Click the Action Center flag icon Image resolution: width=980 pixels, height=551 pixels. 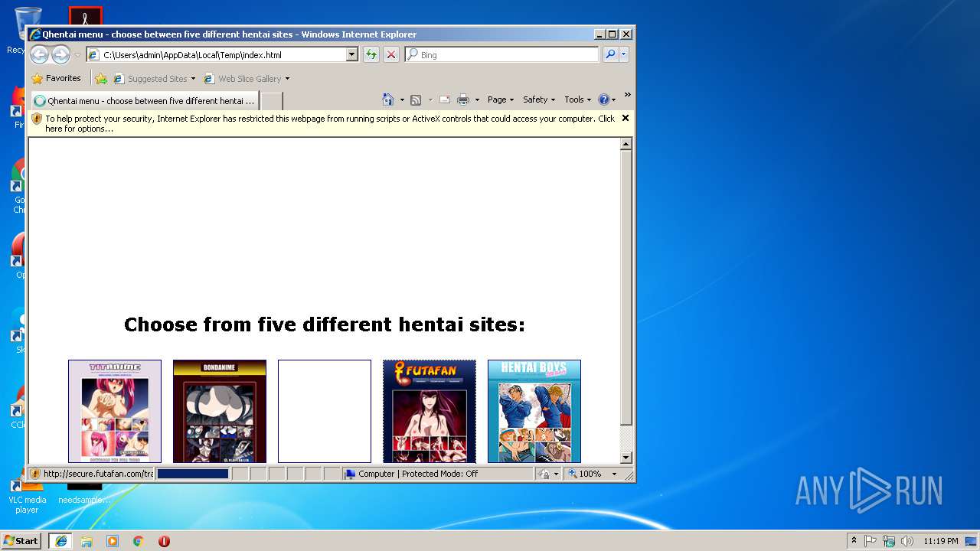pos(871,540)
